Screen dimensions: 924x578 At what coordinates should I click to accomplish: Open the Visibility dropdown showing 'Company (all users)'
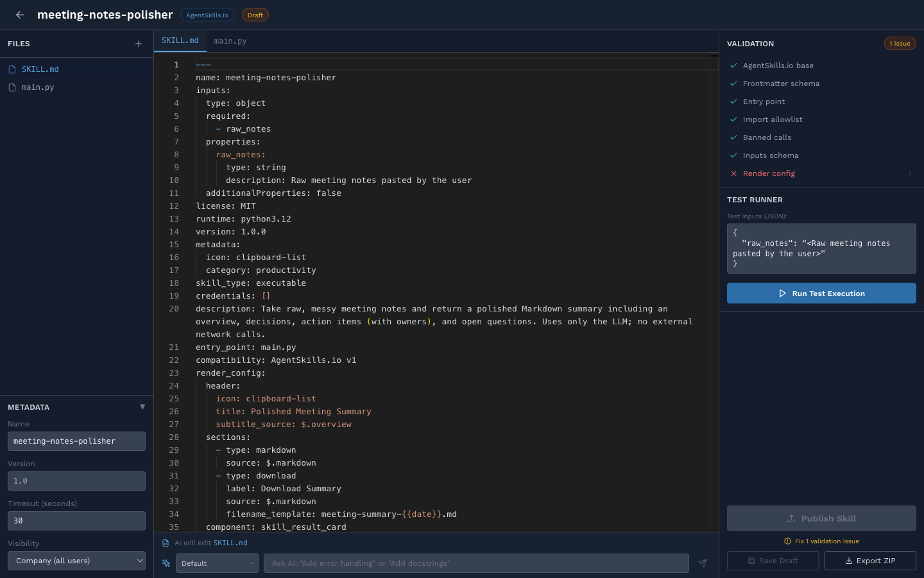(76, 561)
